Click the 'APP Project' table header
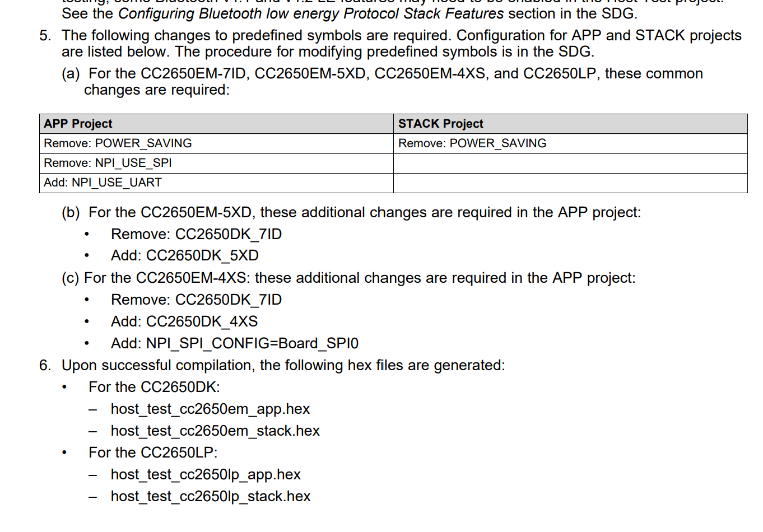The height and width of the screenshot is (532, 763). (x=78, y=124)
